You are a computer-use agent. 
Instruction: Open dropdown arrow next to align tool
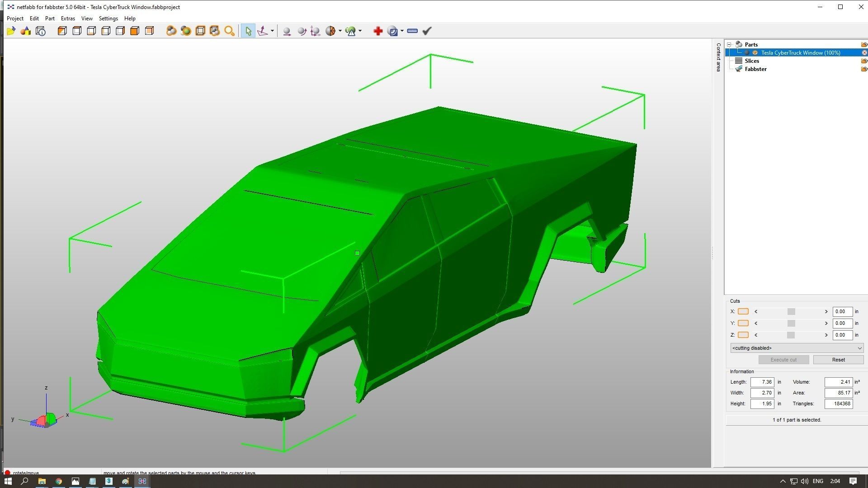pyautogui.click(x=272, y=31)
